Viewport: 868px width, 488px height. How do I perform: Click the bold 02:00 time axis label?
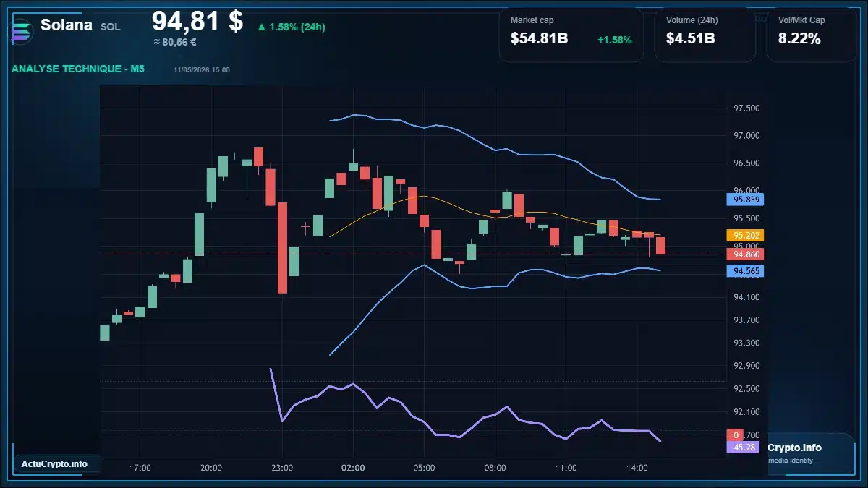click(353, 468)
